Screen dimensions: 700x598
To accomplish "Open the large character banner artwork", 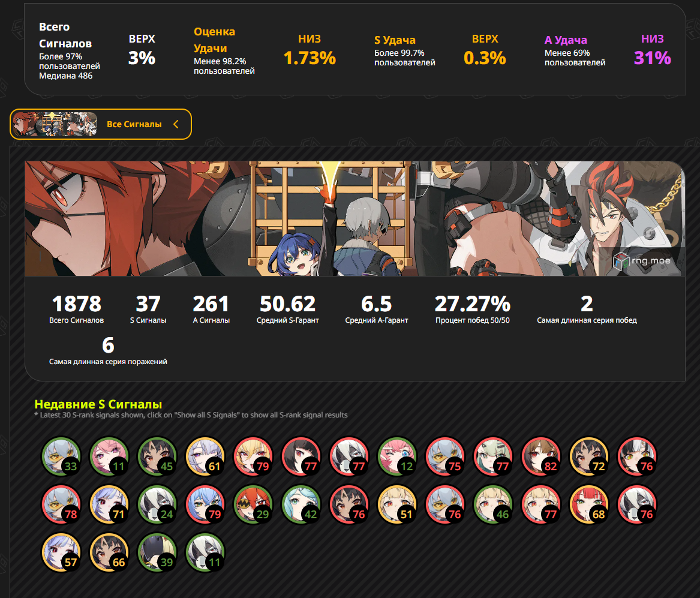I will 354,219.
